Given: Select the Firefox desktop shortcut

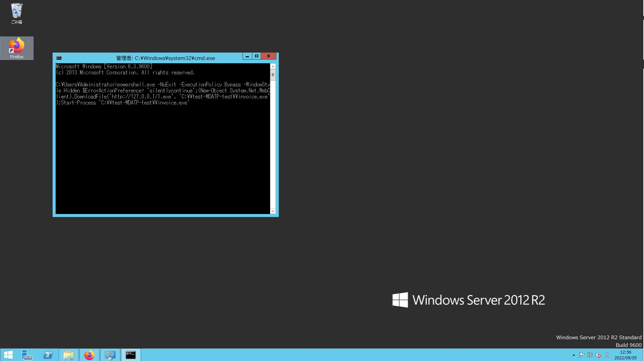Looking at the screenshot, I should 17,48.
